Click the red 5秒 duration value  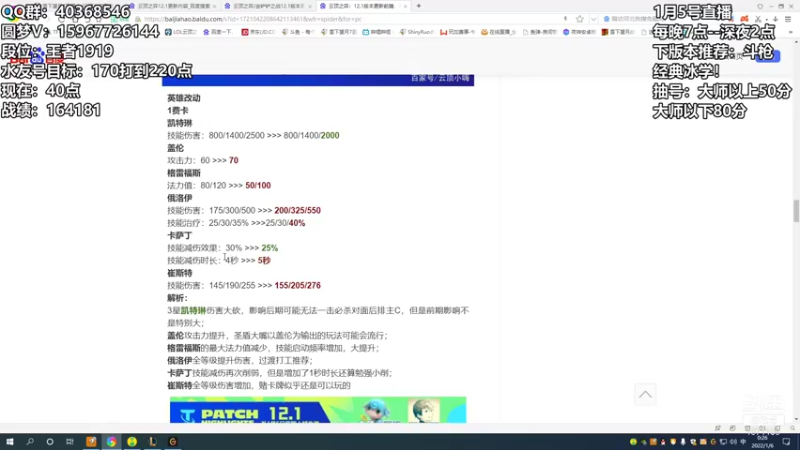[x=264, y=260]
